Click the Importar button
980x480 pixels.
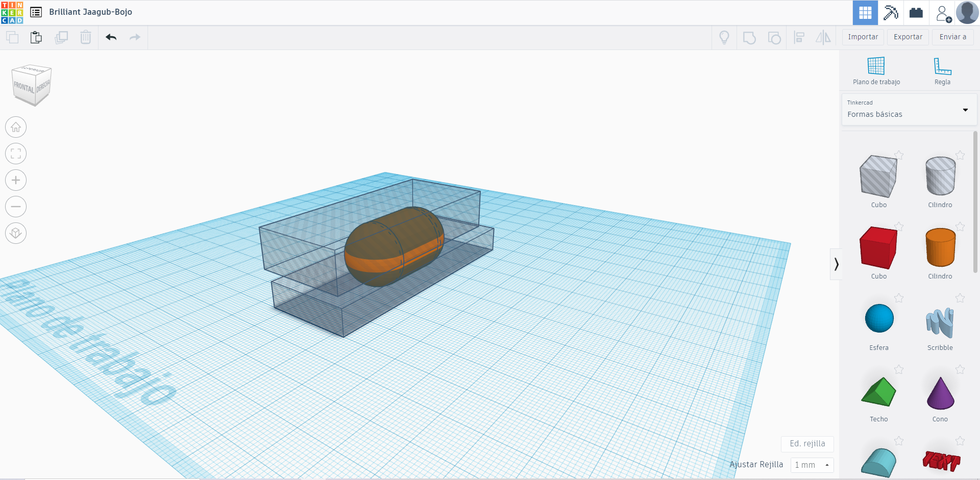click(x=863, y=37)
